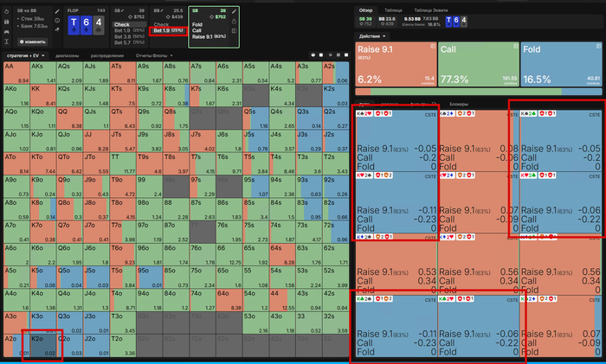Toggle the smallest grid size view icon

click(x=330, y=55)
